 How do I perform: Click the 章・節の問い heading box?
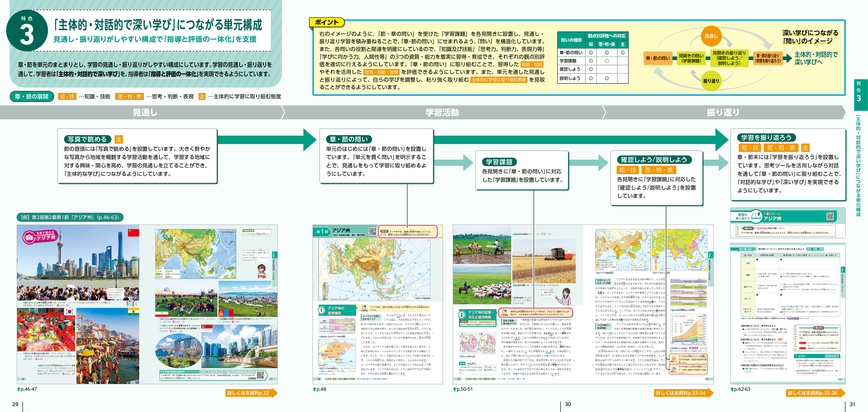pos(349,139)
